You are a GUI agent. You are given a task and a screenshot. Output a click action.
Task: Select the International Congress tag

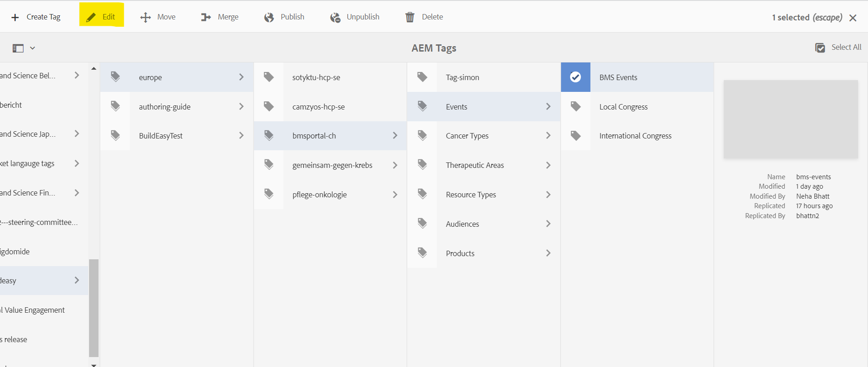[637, 135]
